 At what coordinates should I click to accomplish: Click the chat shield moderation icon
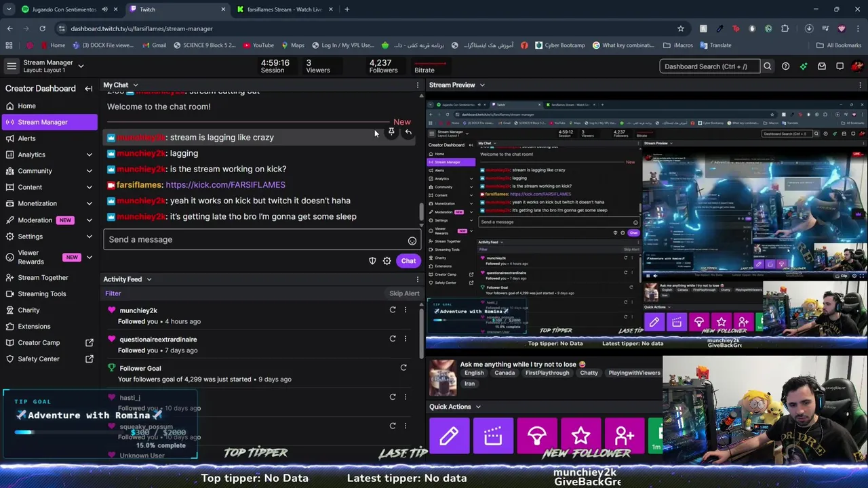tap(372, 261)
